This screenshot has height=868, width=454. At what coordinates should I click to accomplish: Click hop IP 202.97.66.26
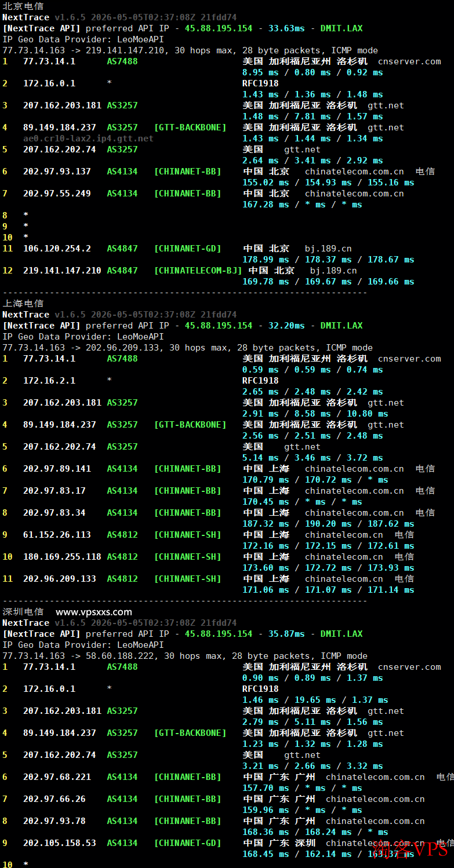click(x=55, y=798)
